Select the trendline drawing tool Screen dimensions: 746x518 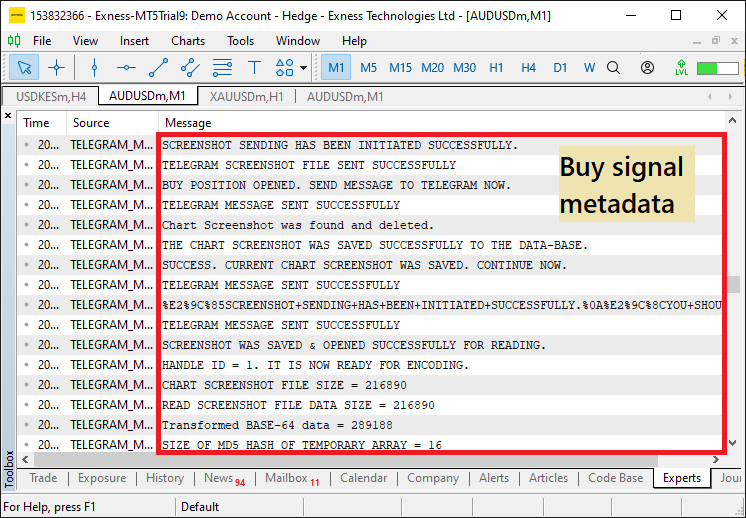(x=158, y=68)
